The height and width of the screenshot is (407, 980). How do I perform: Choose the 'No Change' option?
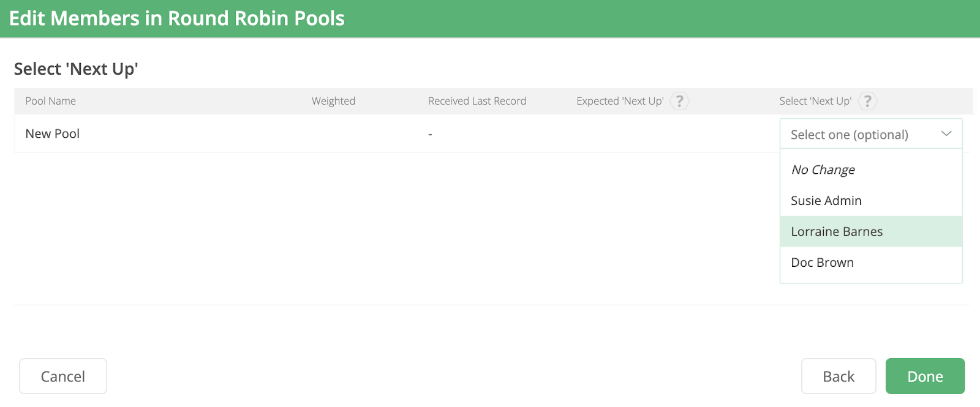click(823, 170)
